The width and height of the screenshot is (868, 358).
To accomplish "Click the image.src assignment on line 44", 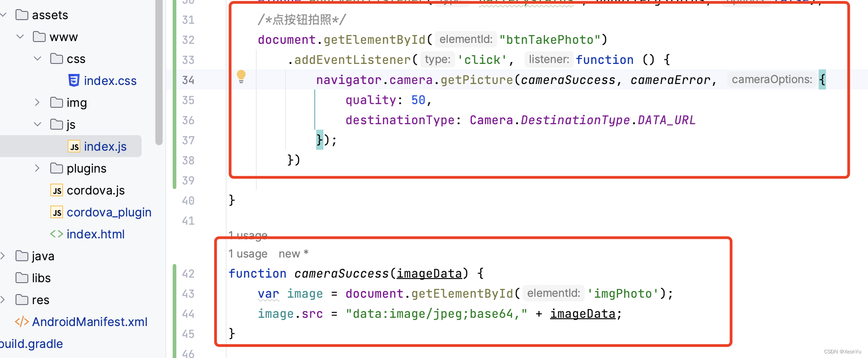I will [290, 314].
